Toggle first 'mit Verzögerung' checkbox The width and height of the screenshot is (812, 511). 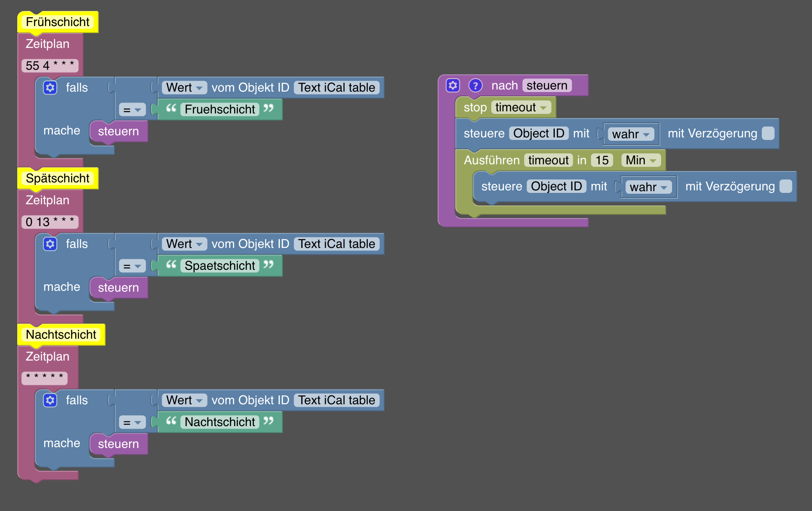click(x=768, y=133)
